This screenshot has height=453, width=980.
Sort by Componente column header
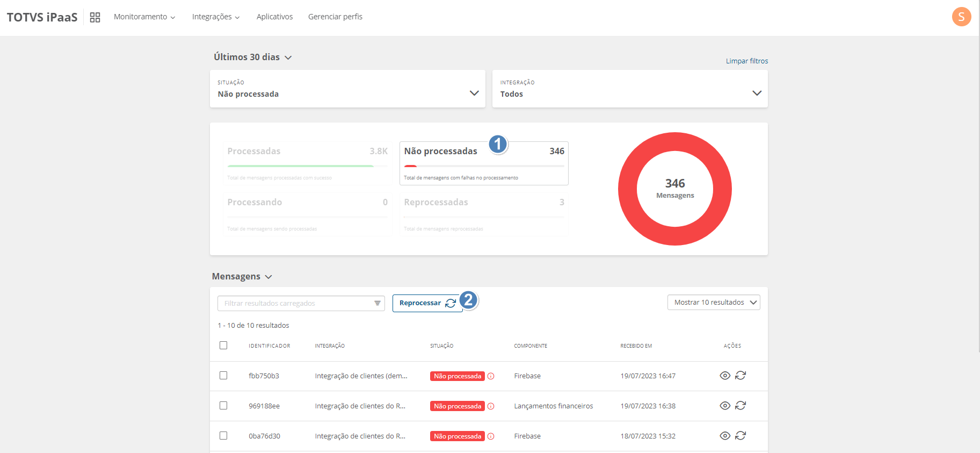click(531, 346)
